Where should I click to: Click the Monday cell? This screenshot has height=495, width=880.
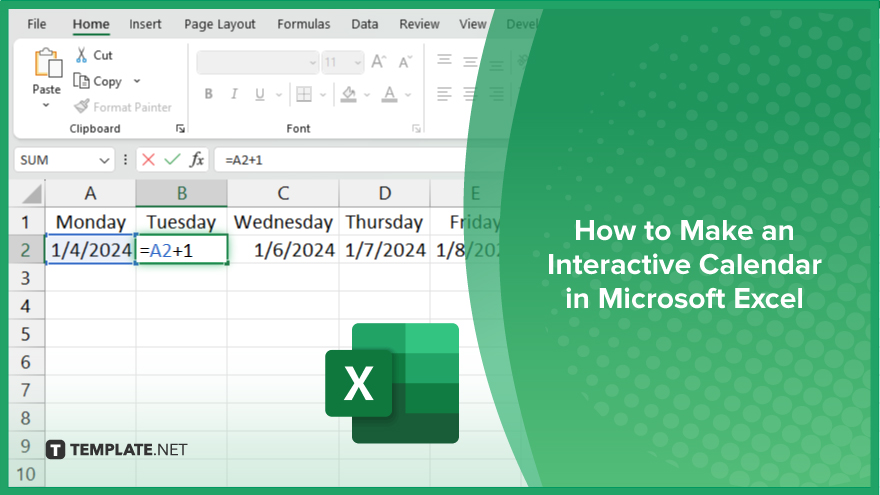[90, 222]
